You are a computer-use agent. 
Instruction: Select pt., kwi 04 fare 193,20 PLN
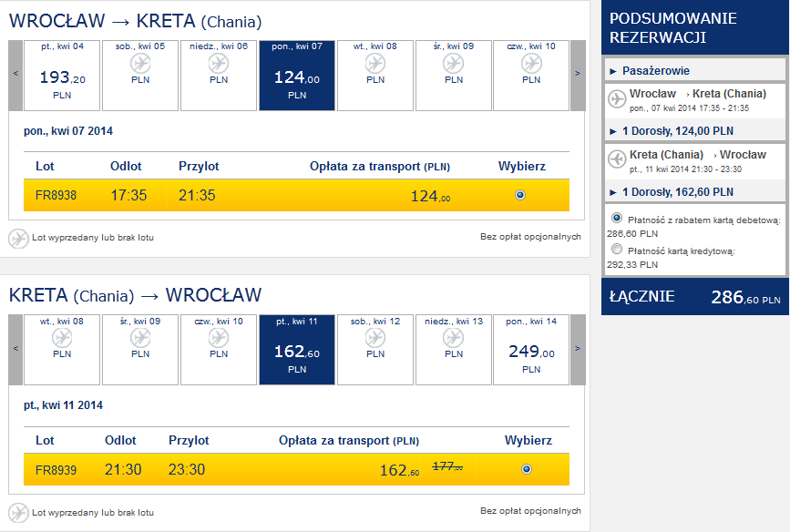point(62,76)
